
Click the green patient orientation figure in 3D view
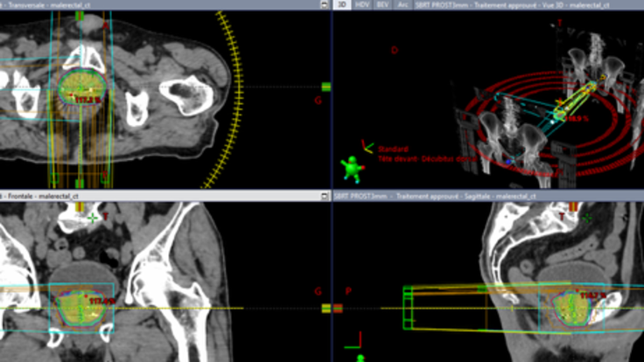(353, 168)
